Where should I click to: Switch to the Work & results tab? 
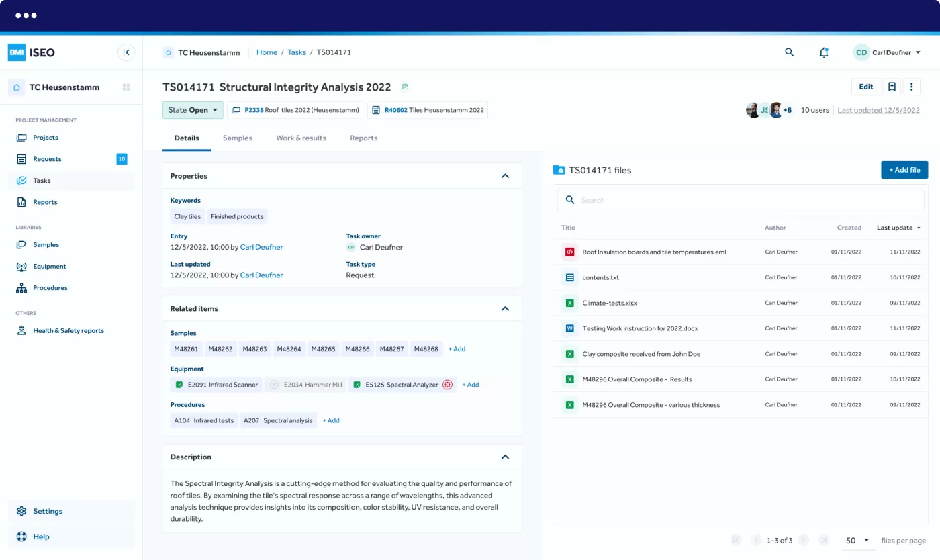[301, 138]
